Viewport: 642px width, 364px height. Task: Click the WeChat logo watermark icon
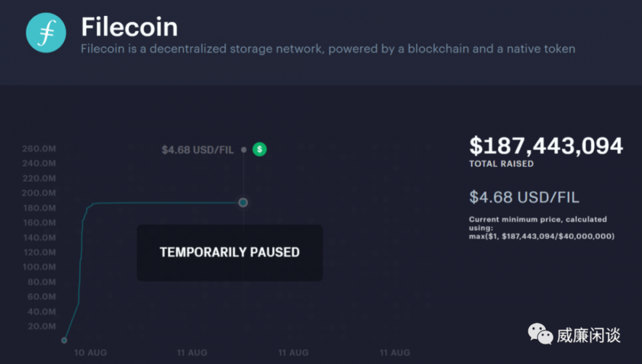[x=540, y=333]
